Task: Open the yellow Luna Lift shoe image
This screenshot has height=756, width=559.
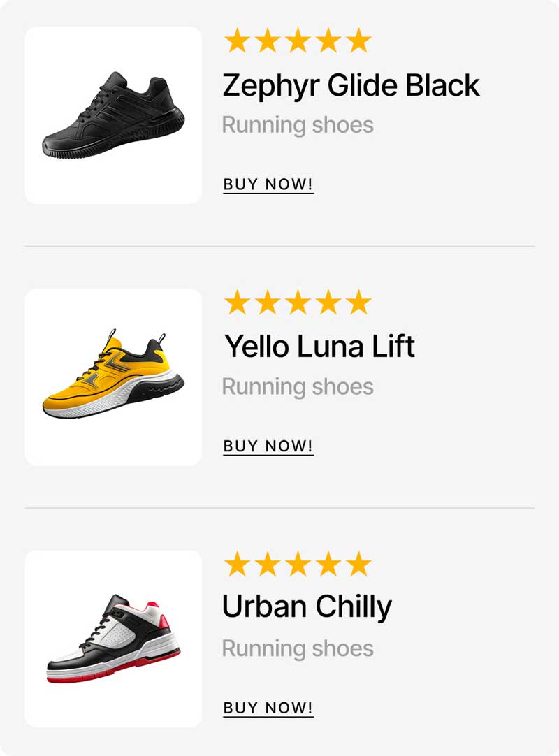Action: (x=113, y=377)
